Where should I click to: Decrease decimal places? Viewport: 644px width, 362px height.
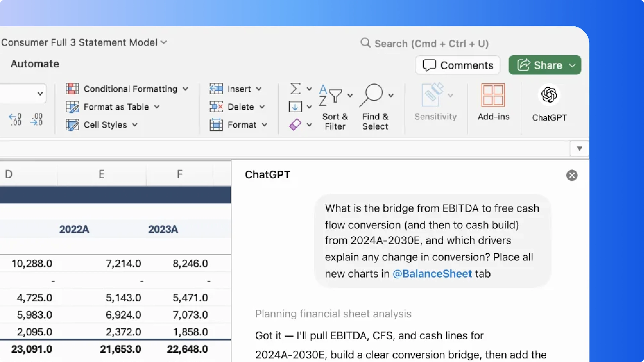pyautogui.click(x=37, y=119)
